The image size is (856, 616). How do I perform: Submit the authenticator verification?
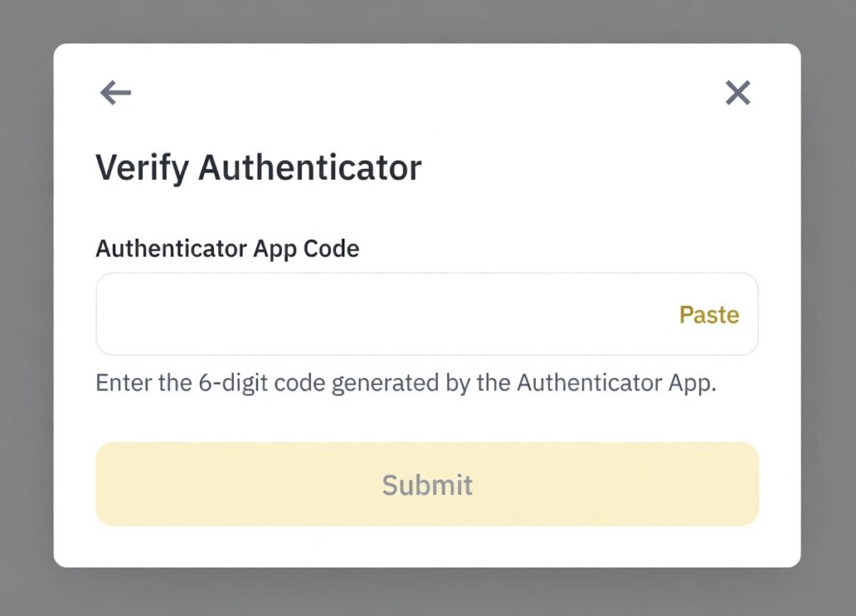coord(427,484)
